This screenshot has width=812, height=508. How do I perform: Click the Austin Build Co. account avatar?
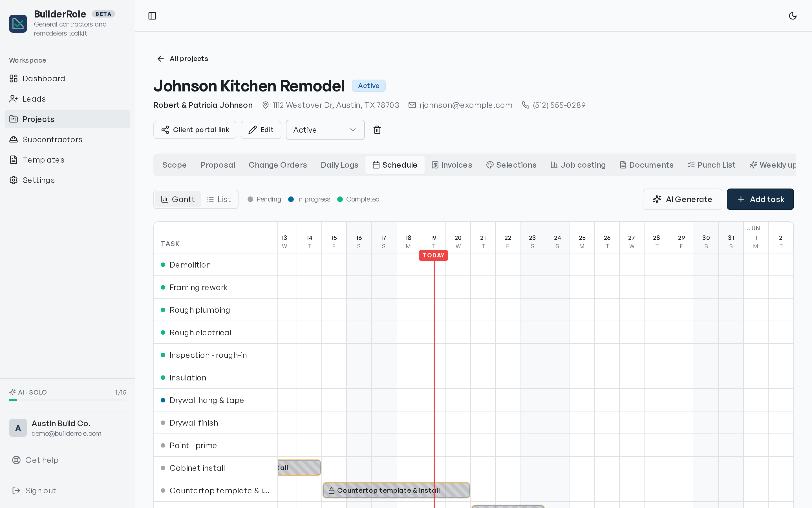pos(18,428)
